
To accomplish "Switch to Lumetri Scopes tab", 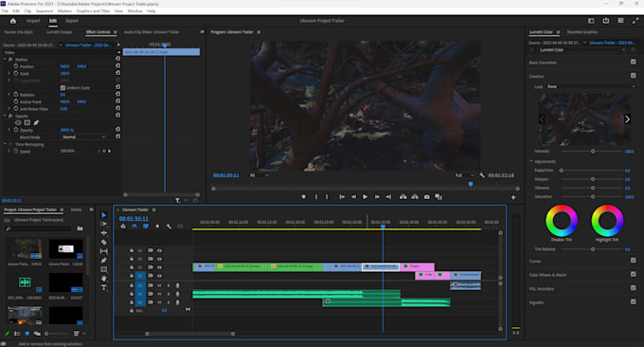I will 59,32.
